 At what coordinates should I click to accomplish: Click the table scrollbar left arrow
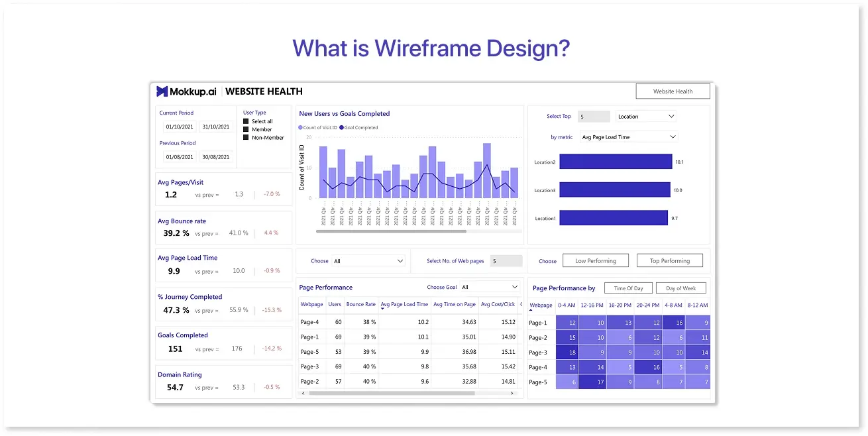pyautogui.click(x=303, y=393)
